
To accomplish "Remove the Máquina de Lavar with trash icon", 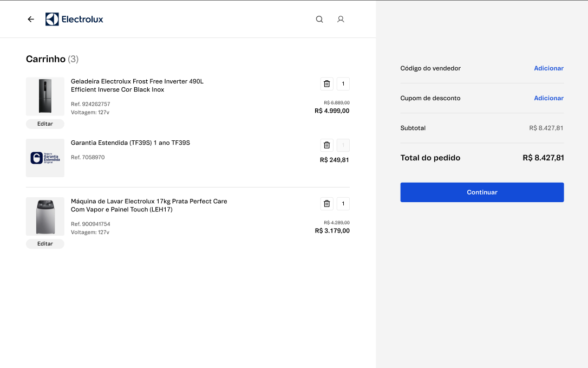I will (326, 203).
